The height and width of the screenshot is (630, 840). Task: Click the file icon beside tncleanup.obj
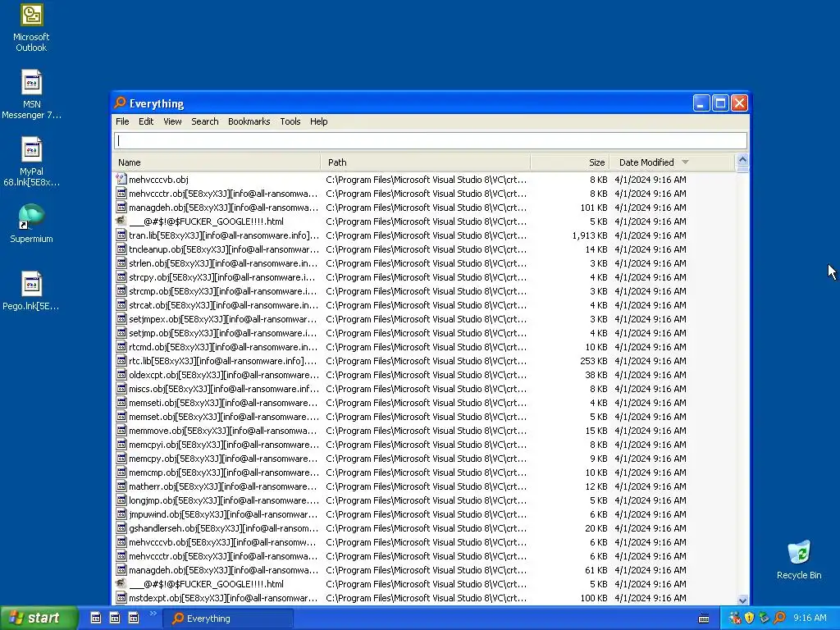pos(121,249)
